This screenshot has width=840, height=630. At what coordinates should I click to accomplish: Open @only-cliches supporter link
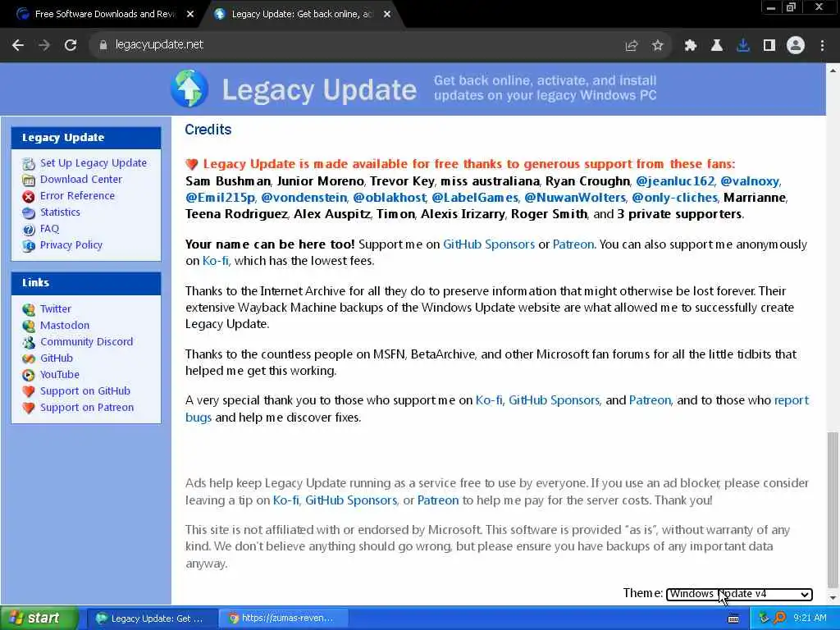674,198
